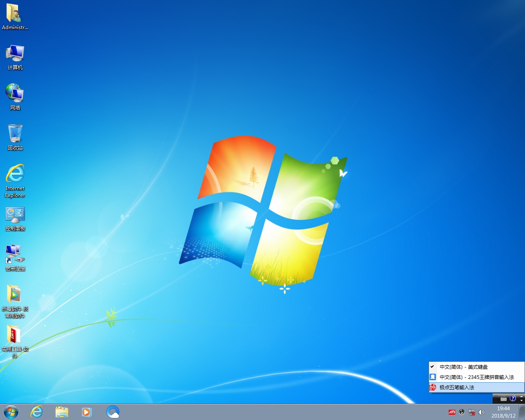Click the network disconnected tray icon
This screenshot has height=420, width=525.
472,412
